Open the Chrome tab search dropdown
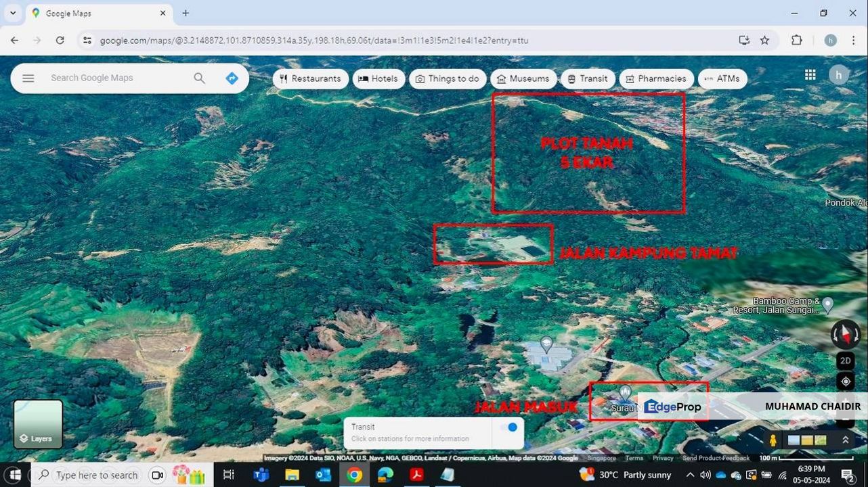 (x=12, y=13)
